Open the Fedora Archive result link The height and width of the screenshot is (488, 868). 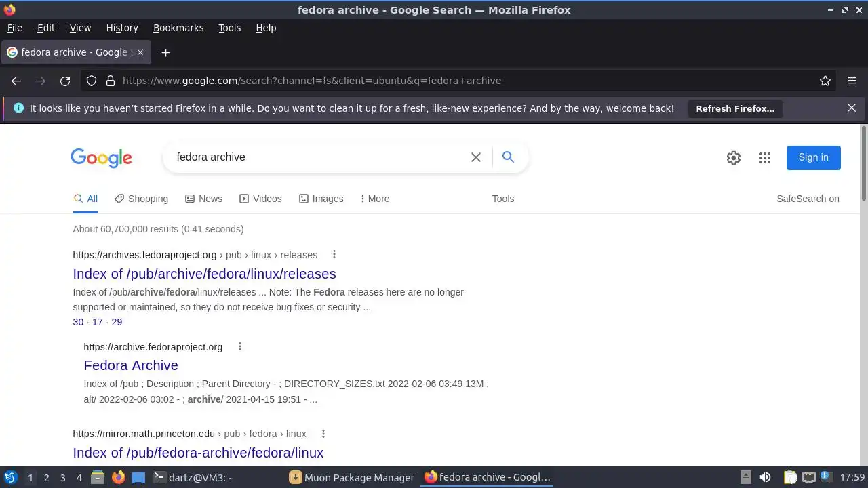coord(131,365)
